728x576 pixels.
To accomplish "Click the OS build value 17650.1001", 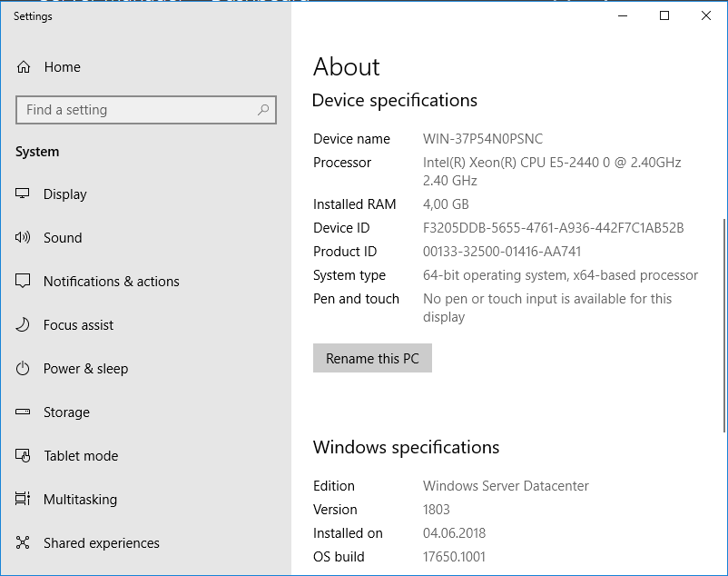I will click(454, 557).
